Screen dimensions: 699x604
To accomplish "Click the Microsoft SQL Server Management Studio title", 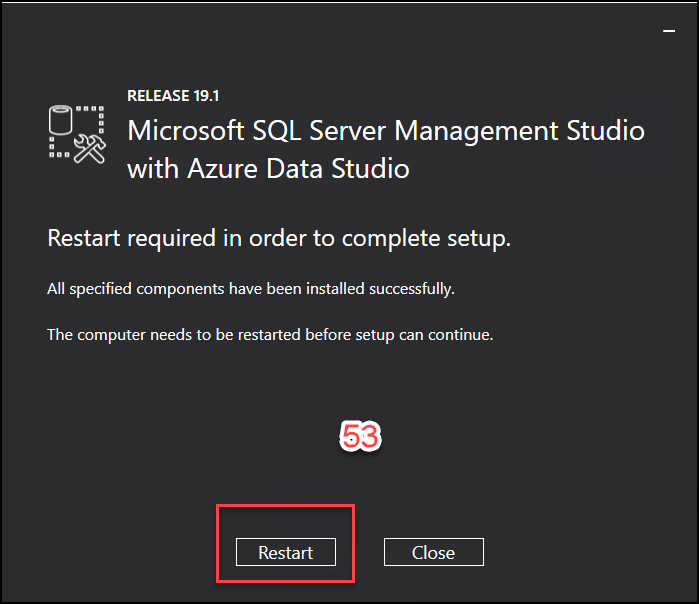I will [x=386, y=131].
